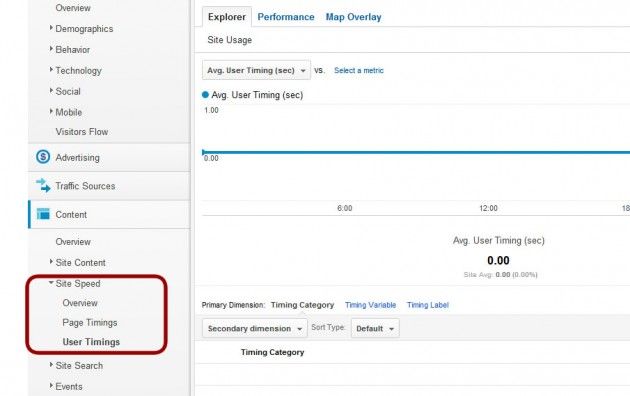630x396 pixels.
Task: Open the Avg. User Timing (sec) metric dropdown
Action: point(256,70)
